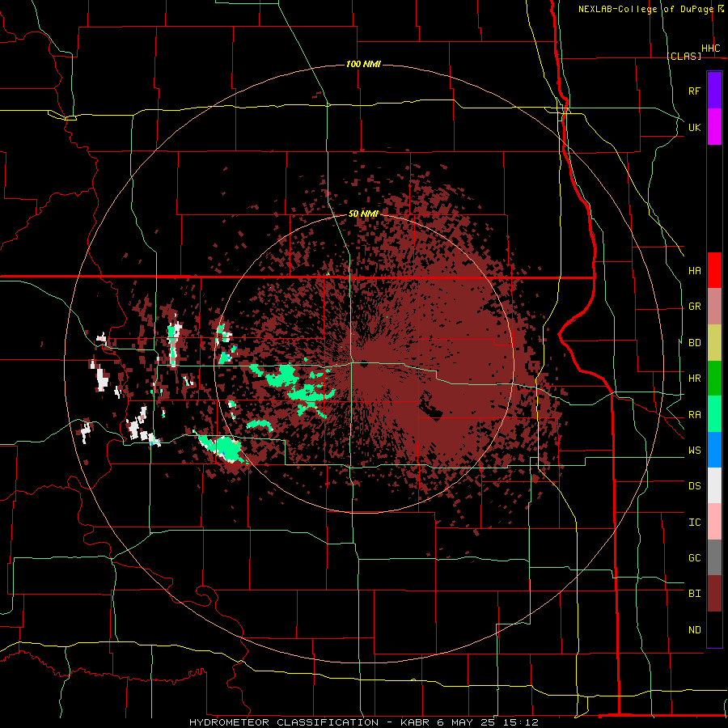Viewport: 728px width, 728px height.
Task: Click the 'GC' legend label
Action: click(694, 558)
